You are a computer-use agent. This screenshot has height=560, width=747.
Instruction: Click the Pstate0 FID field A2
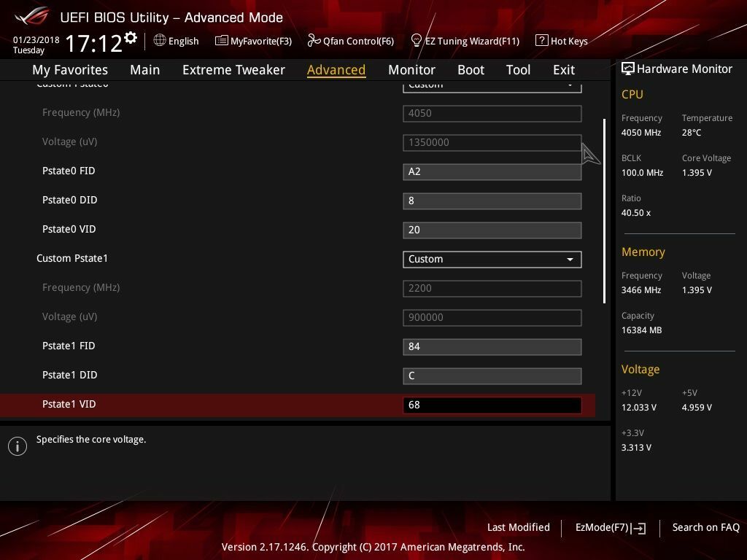(492, 172)
